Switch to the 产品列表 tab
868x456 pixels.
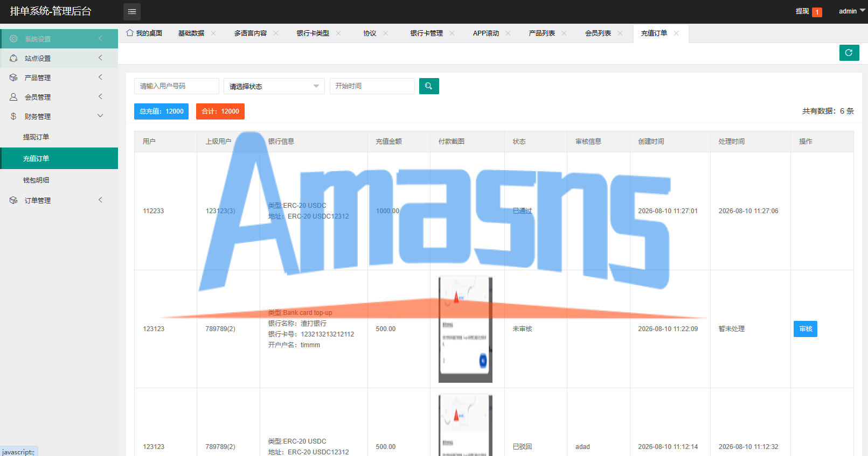click(x=542, y=33)
